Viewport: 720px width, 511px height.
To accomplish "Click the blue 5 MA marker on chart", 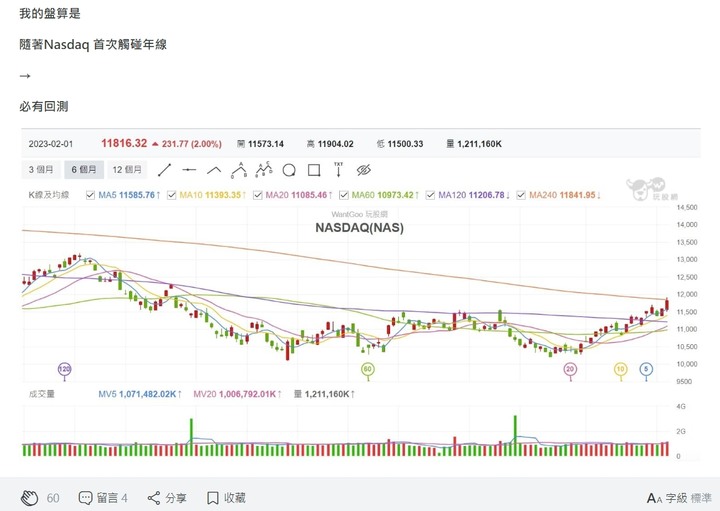I will pyautogui.click(x=646, y=369).
